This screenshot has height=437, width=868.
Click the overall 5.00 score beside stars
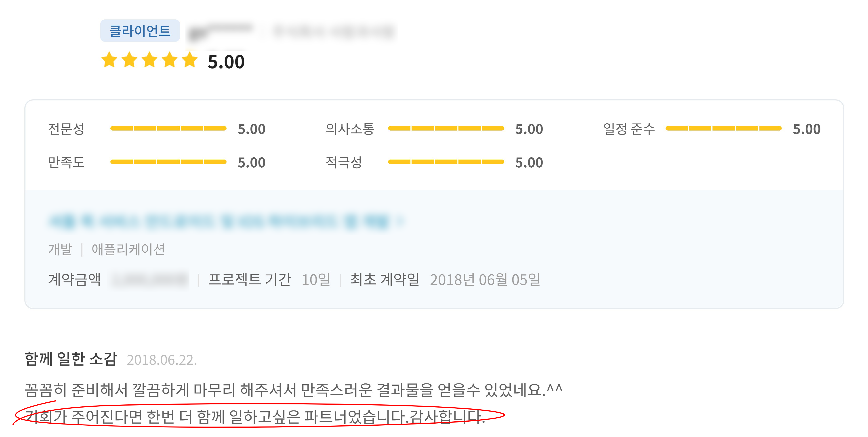pyautogui.click(x=226, y=62)
